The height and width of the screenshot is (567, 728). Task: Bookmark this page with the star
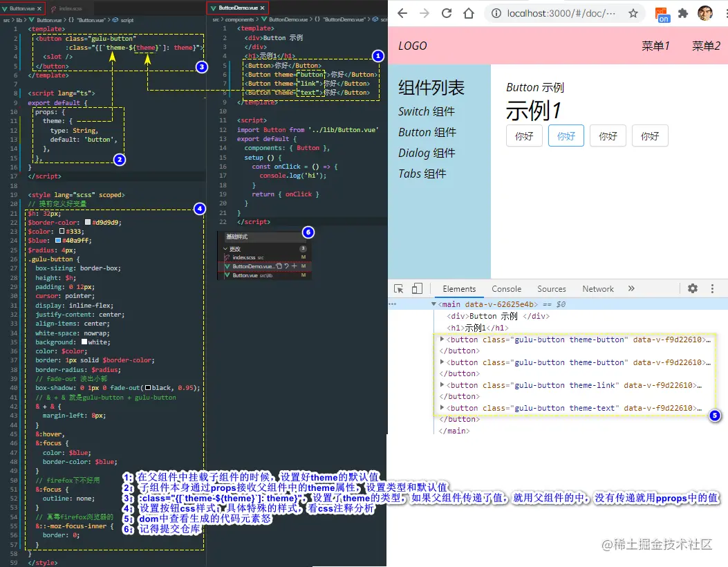[x=633, y=13]
